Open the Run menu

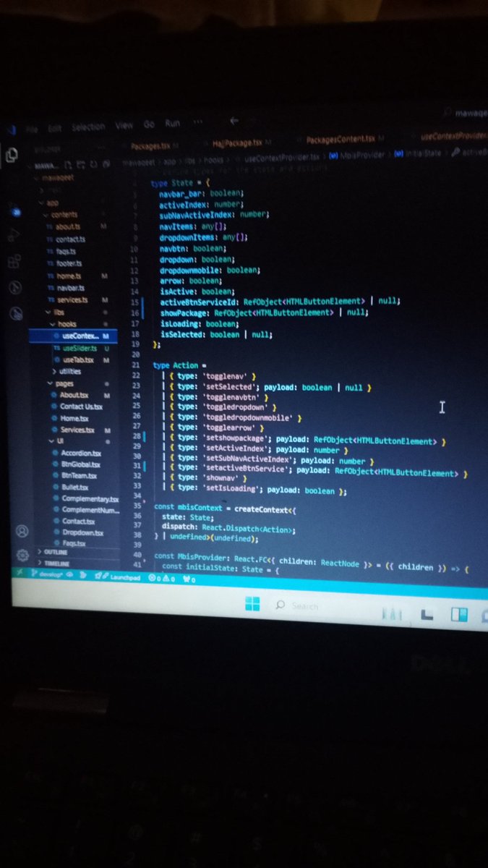click(172, 124)
